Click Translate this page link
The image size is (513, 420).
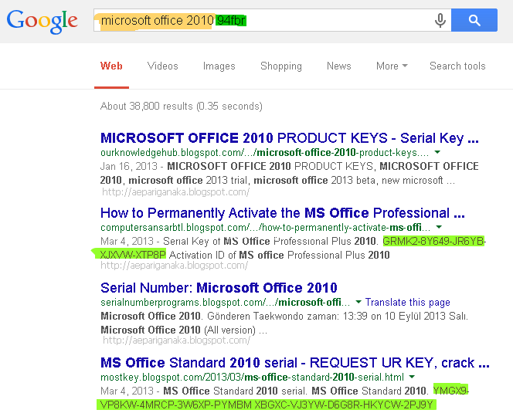pos(408,303)
